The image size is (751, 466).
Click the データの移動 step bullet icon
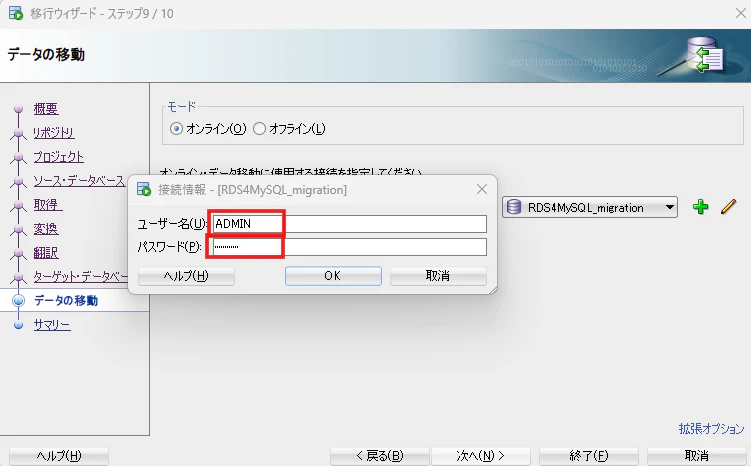(x=19, y=300)
